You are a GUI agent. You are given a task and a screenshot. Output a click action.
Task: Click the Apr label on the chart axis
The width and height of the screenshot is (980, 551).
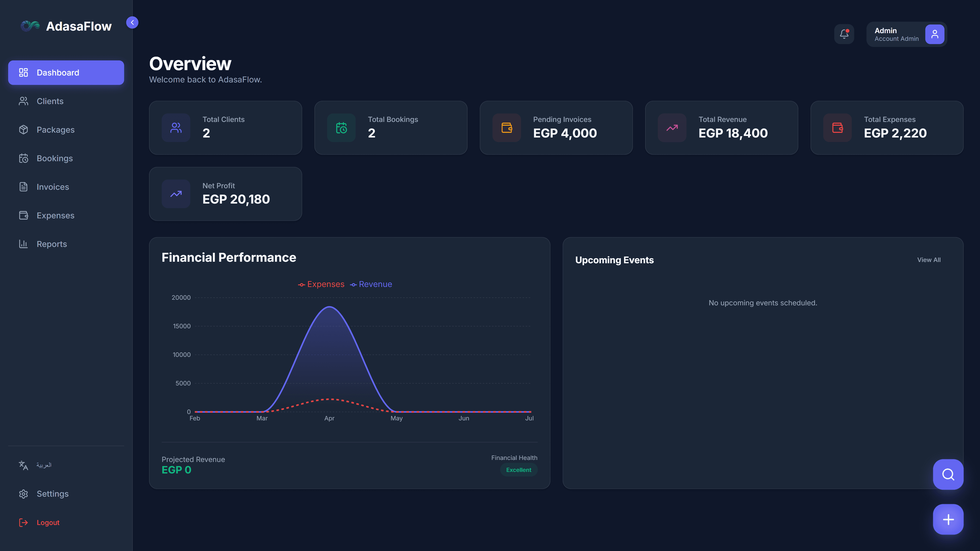pos(329,418)
